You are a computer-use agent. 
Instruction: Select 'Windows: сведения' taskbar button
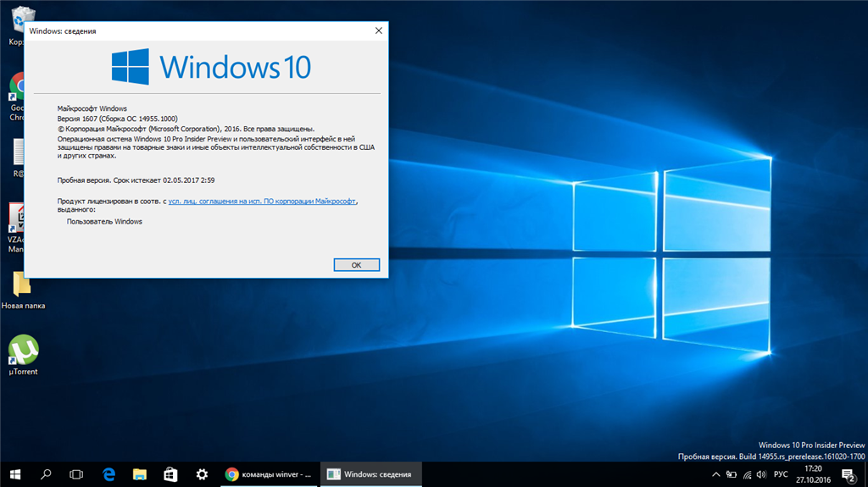[x=371, y=474]
